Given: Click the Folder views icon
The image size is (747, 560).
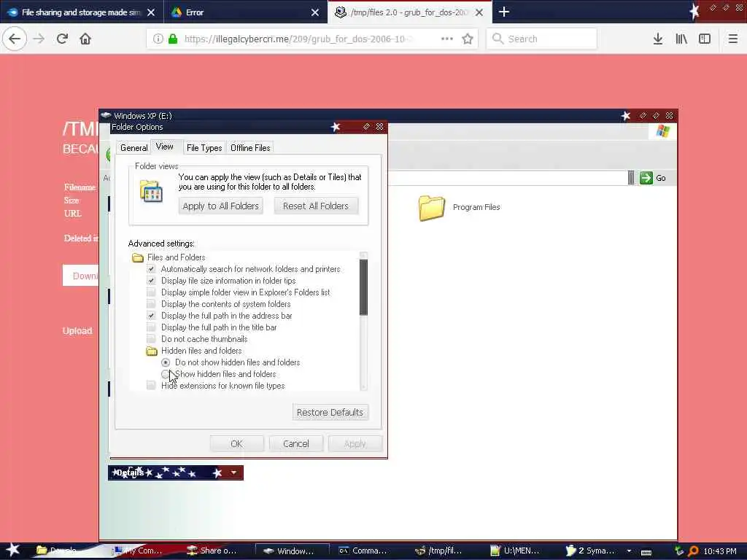Looking at the screenshot, I should [x=151, y=192].
